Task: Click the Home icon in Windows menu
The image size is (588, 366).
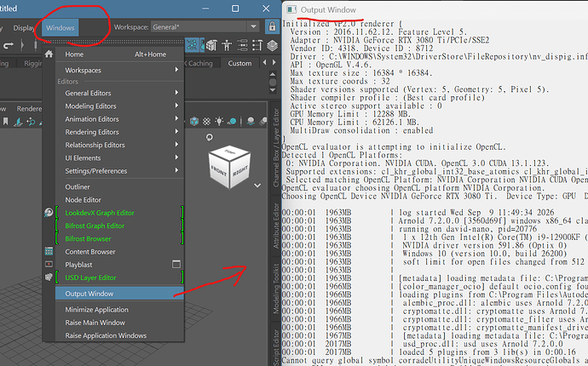Action: pyautogui.click(x=49, y=54)
